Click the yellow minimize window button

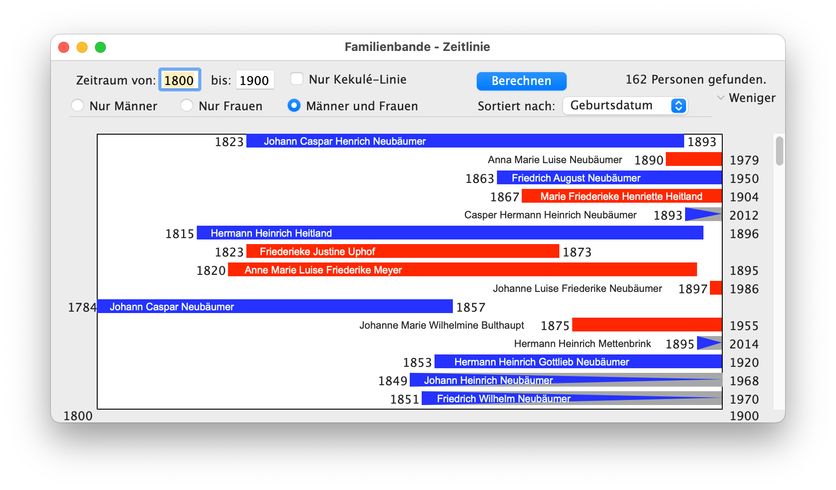coord(82,47)
